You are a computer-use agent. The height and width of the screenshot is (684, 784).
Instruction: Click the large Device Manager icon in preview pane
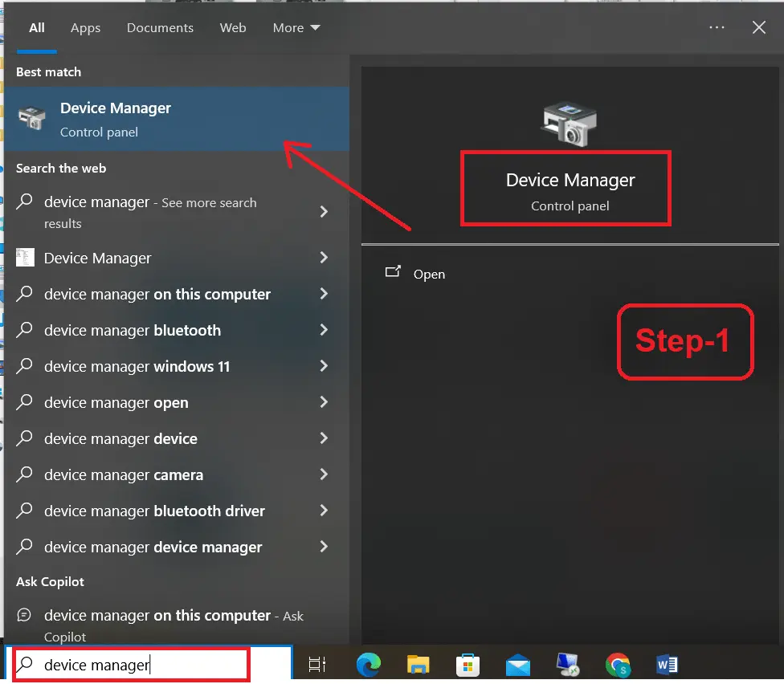pyautogui.click(x=570, y=124)
